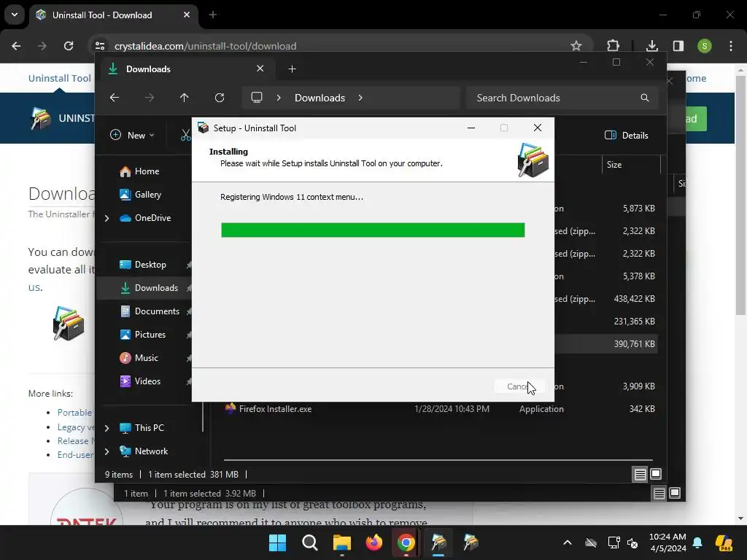Click the search magnifier in Explorer
747x560 pixels.
pyautogui.click(x=645, y=98)
